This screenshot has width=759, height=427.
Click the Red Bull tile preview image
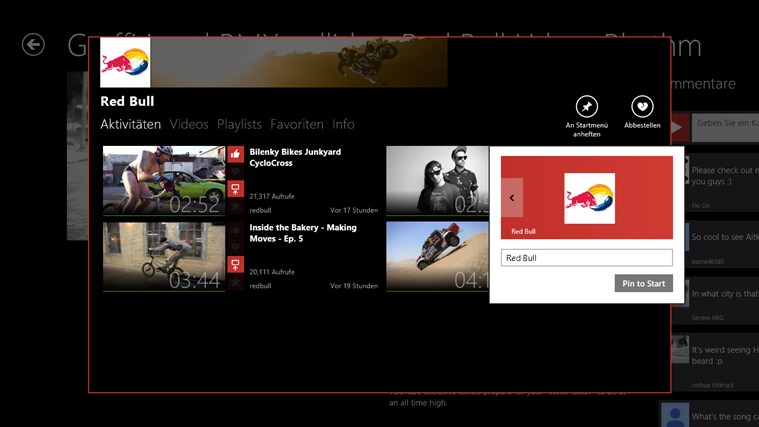pyautogui.click(x=589, y=198)
